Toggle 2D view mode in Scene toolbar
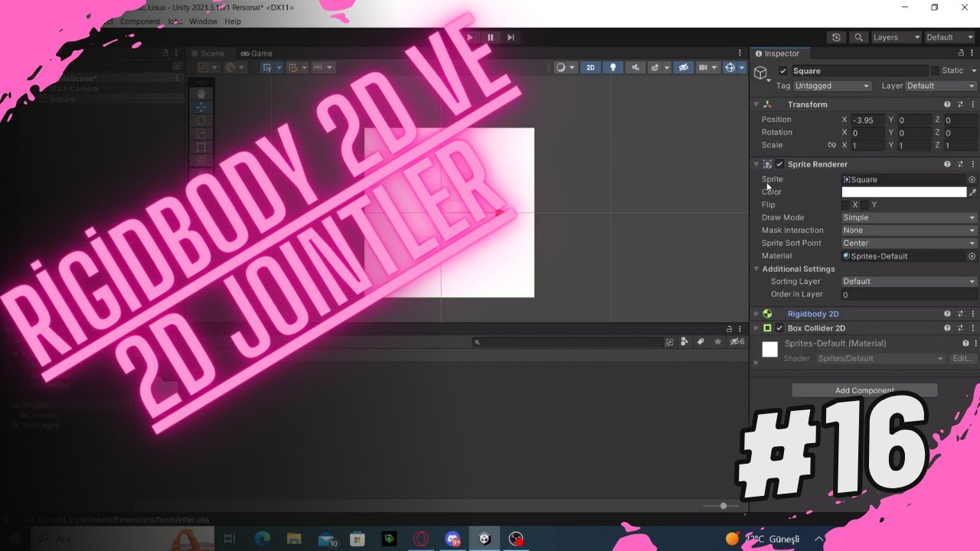Image resolution: width=980 pixels, height=551 pixels. coord(590,67)
